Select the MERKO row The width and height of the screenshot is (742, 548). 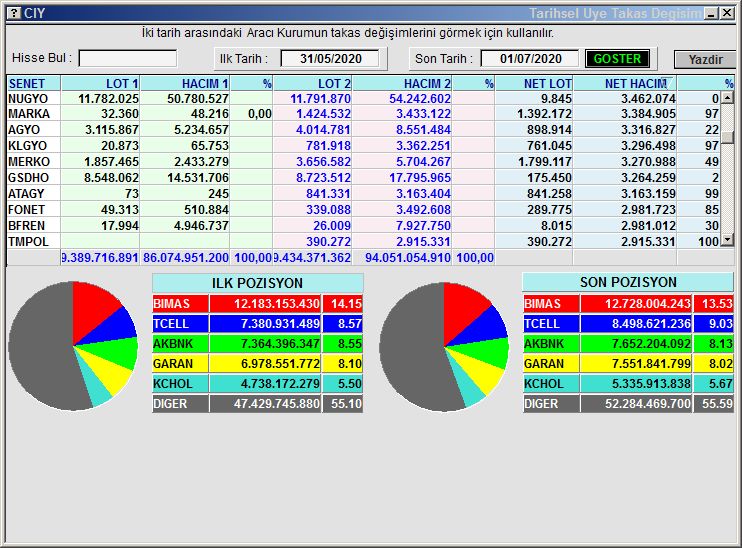tap(363, 162)
